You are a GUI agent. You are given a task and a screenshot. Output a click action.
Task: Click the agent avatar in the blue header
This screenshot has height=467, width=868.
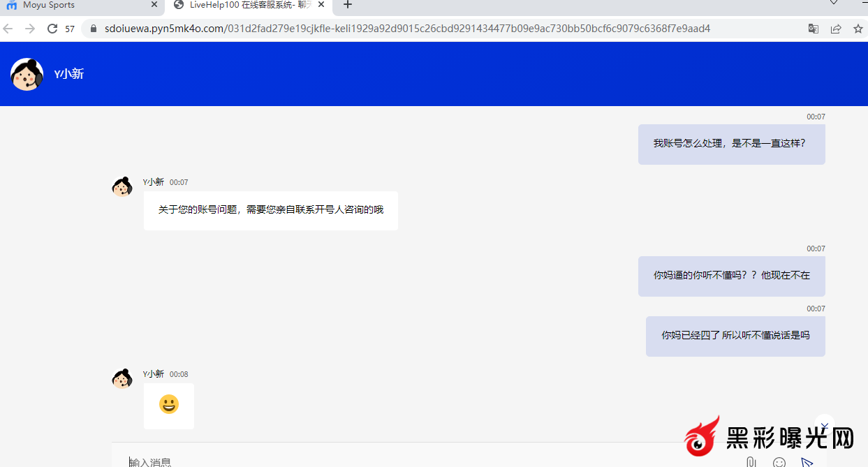(27, 74)
